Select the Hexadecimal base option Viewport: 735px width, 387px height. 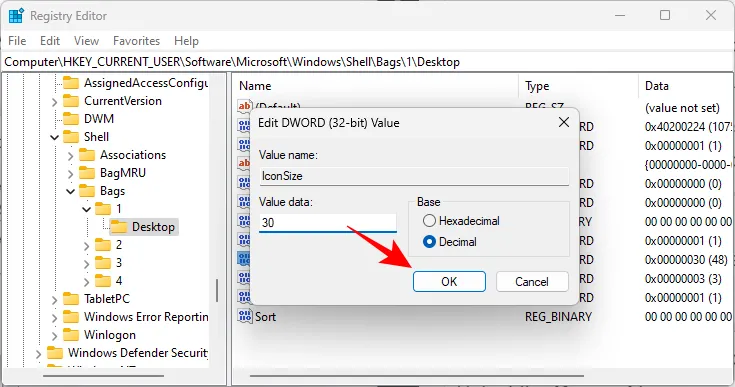[429, 221]
